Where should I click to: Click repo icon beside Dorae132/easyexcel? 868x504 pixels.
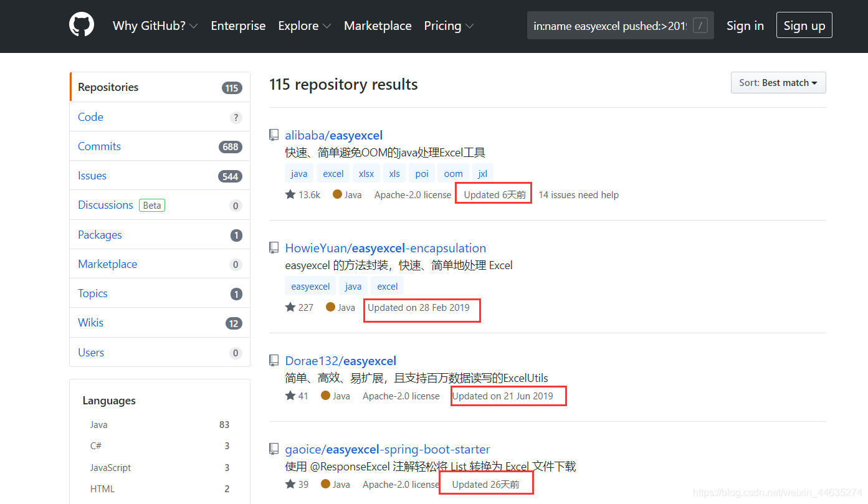pyautogui.click(x=274, y=360)
